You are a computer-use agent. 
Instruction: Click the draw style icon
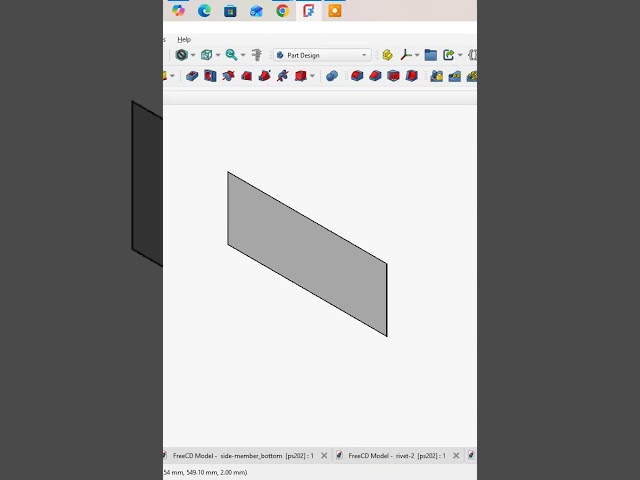pos(182,55)
